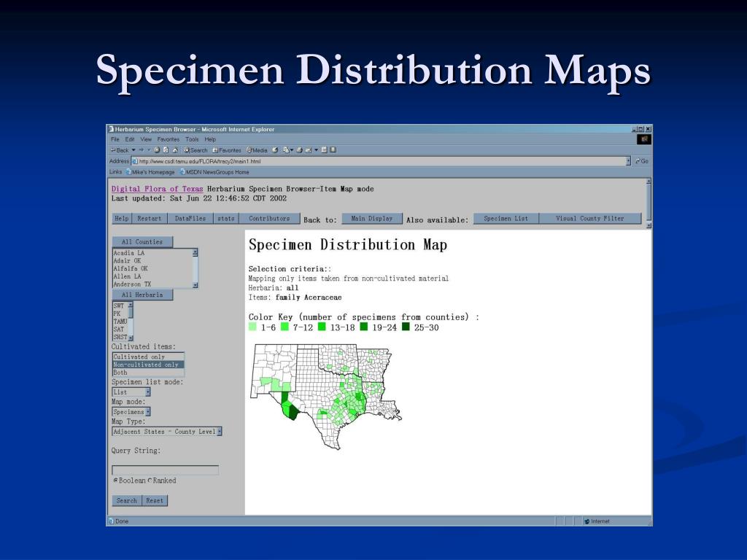Click the specimen distribution map image
Image resolution: width=747 pixels, height=560 pixels.
[x=326, y=397]
